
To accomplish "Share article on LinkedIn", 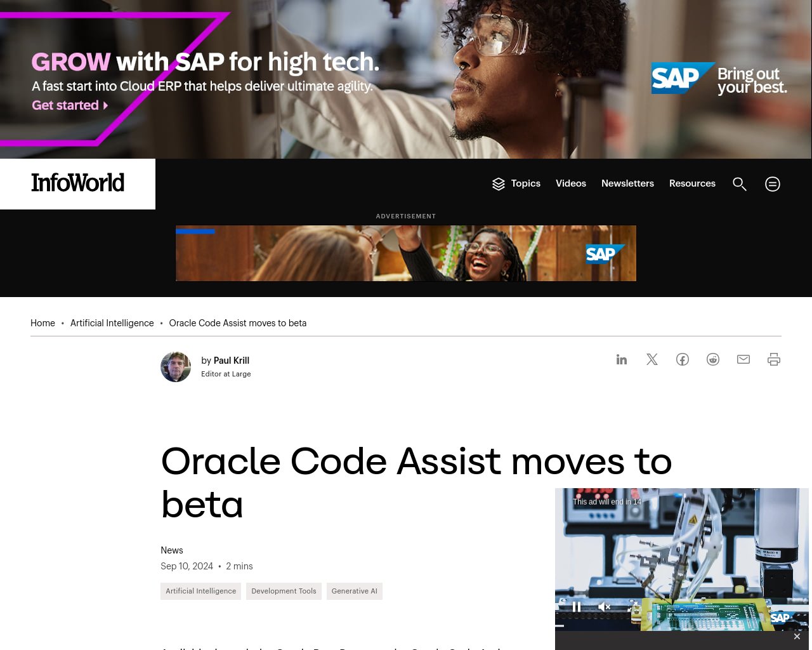I will click(622, 359).
